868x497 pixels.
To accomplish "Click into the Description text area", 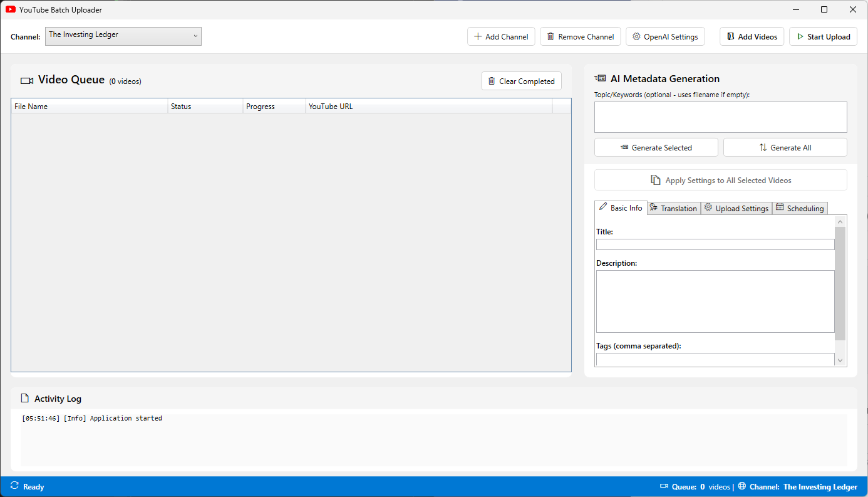I will 715,301.
